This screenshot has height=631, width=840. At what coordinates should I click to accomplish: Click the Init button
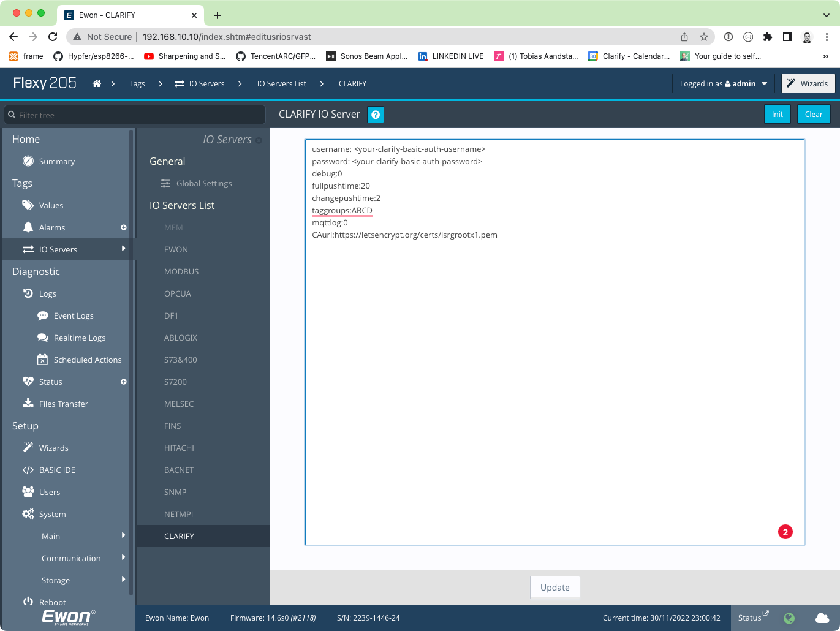[x=778, y=115]
